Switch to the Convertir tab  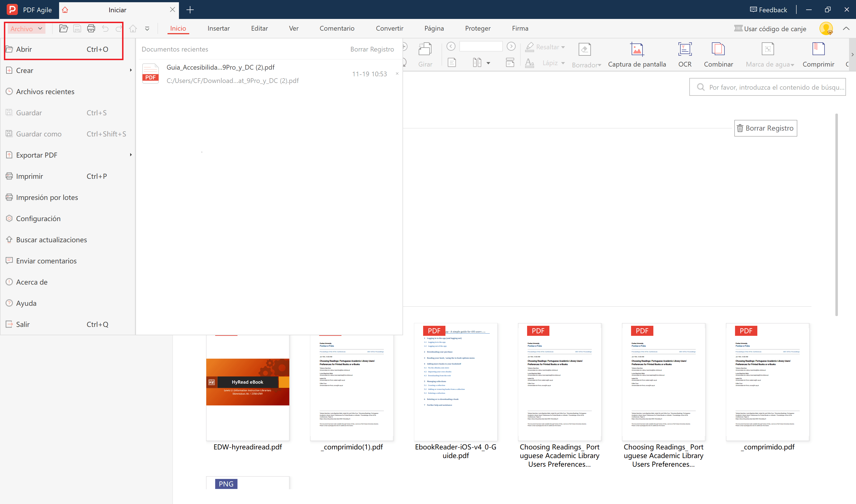pyautogui.click(x=389, y=28)
